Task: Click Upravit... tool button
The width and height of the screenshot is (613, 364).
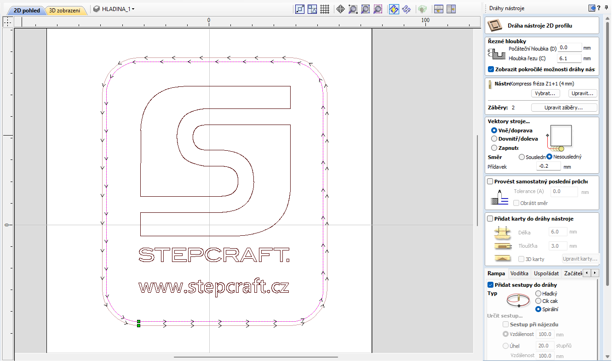Action: (583, 93)
